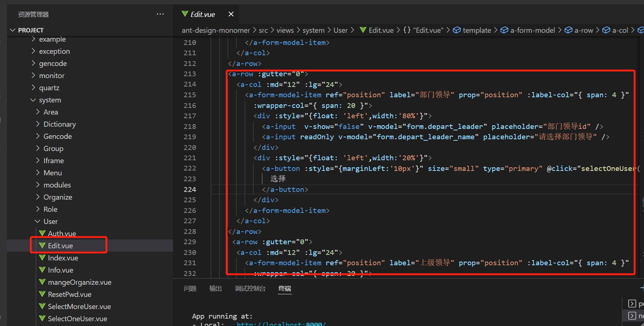Open the Organize folder

(x=58, y=197)
